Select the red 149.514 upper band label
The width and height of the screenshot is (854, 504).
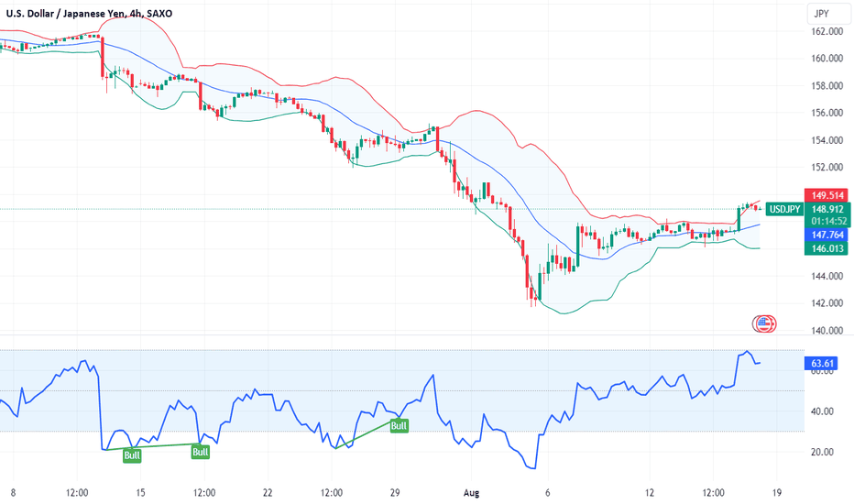[x=827, y=195]
